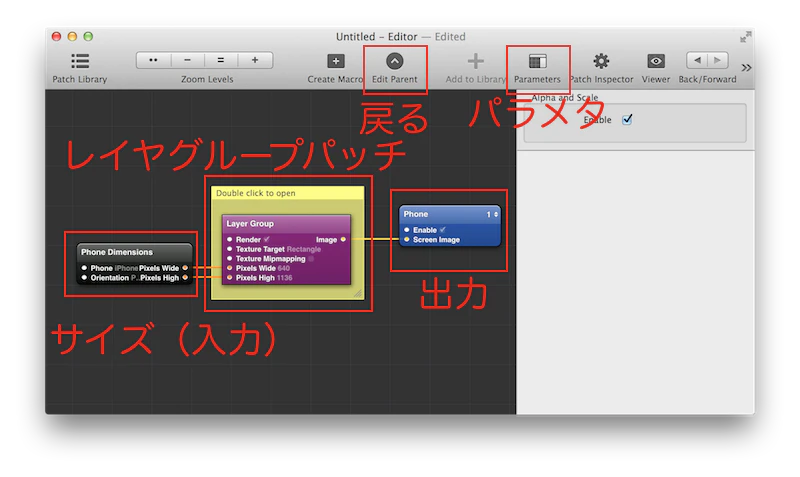The width and height of the screenshot is (800, 477).
Task: Click the yellow note header Double click to open
Action: (288, 193)
